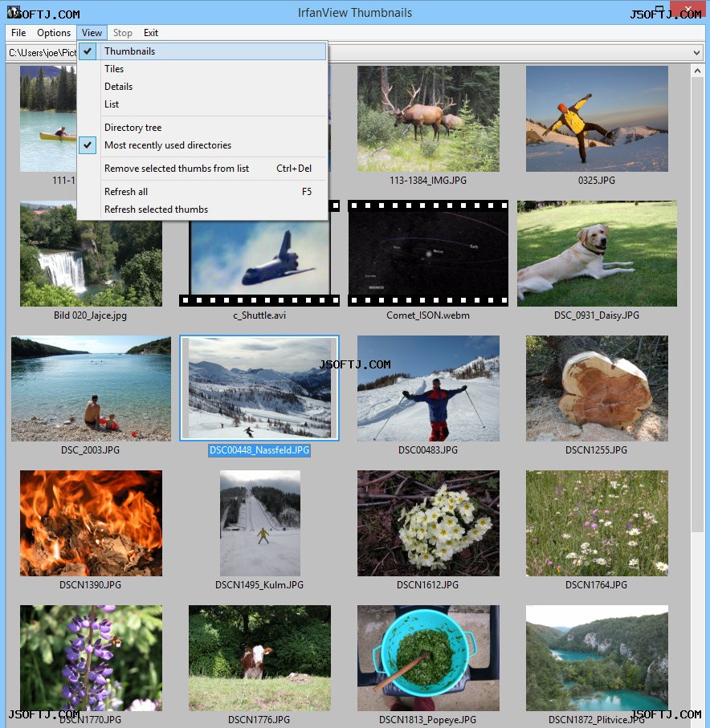
Task: Click the scrollbar up arrow
Action: [x=697, y=71]
